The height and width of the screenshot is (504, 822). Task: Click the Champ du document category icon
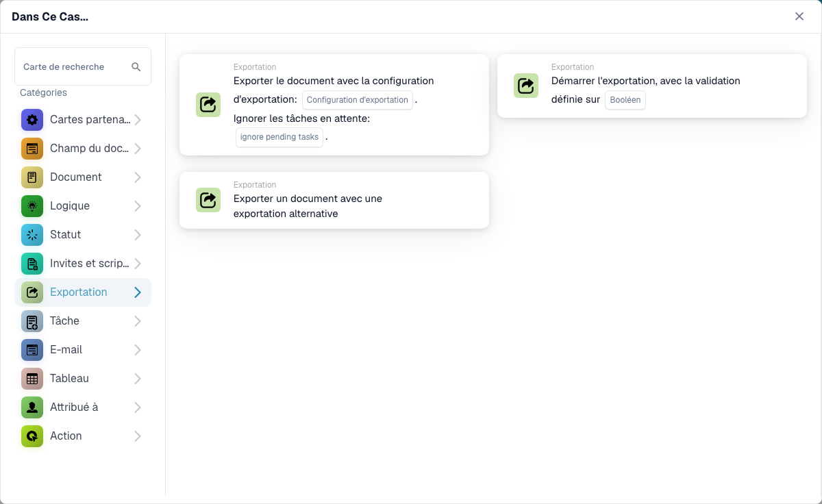click(x=32, y=149)
